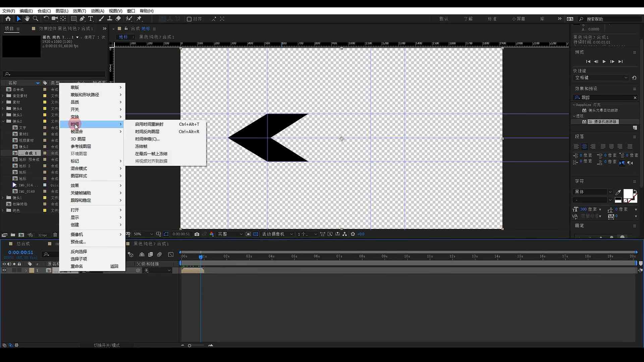
Task: Select the Hand tool
Action: point(27,19)
